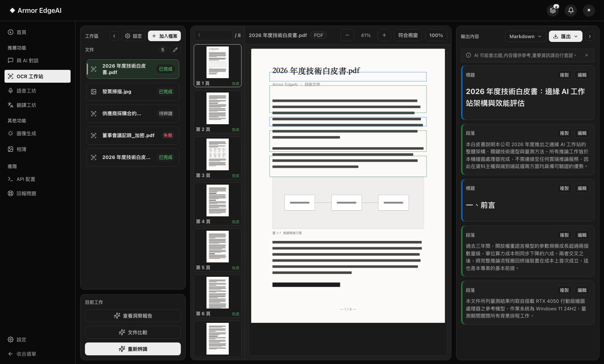This screenshot has height=364, width=604.
Task: Click the PDF file type badge
Action: [x=319, y=35]
